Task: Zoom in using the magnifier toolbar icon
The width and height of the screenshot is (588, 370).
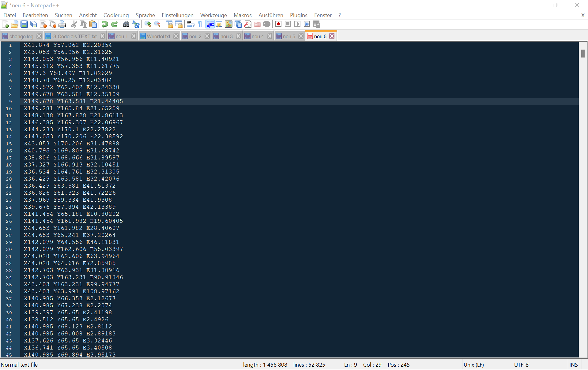Action: pyautogui.click(x=148, y=24)
